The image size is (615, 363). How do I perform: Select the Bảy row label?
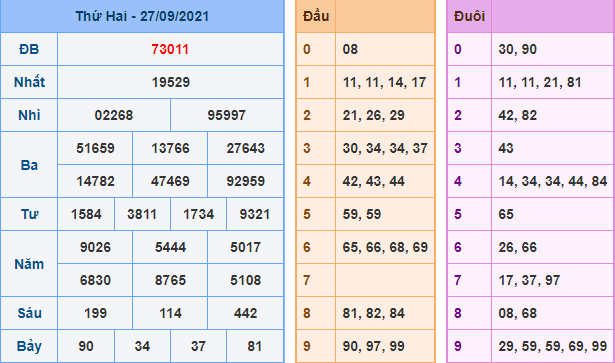pos(29,347)
